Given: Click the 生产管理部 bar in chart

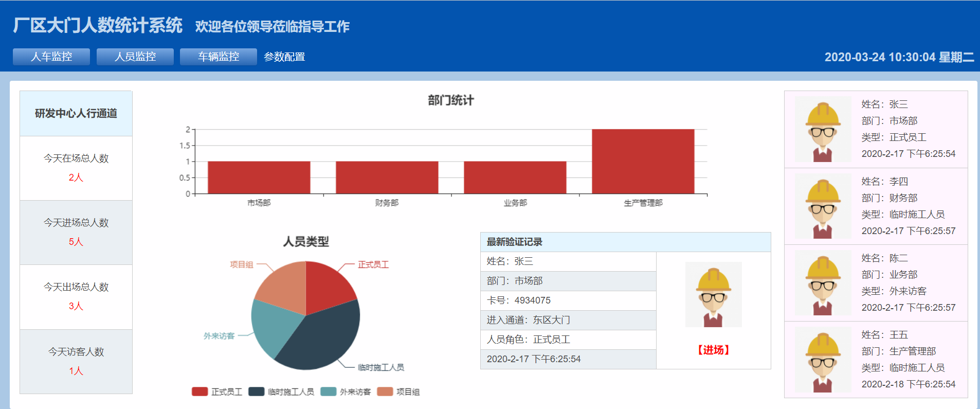Looking at the screenshot, I should tap(643, 162).
